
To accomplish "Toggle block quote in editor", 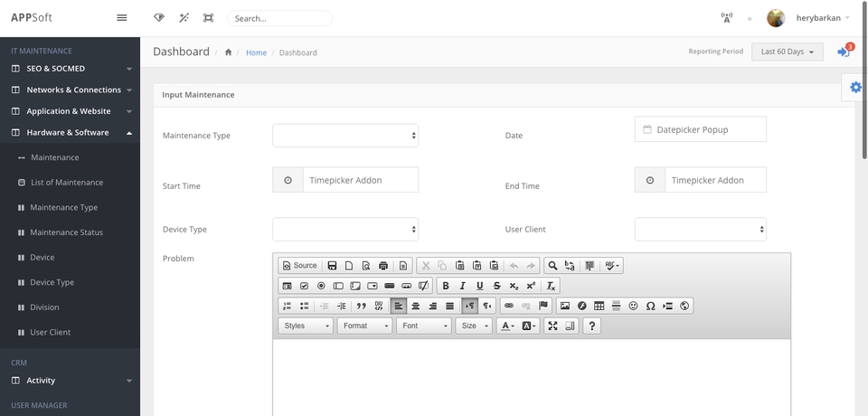I will click(362, 306).
